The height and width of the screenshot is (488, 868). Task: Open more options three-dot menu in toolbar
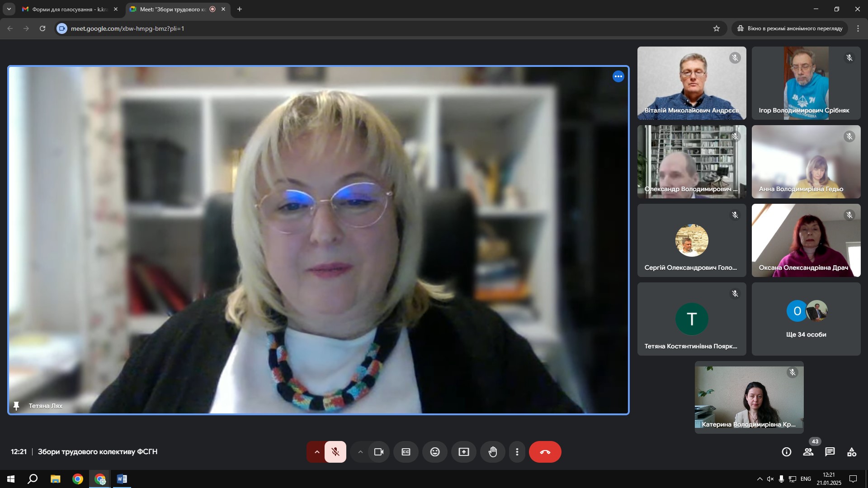pos(517,452)
